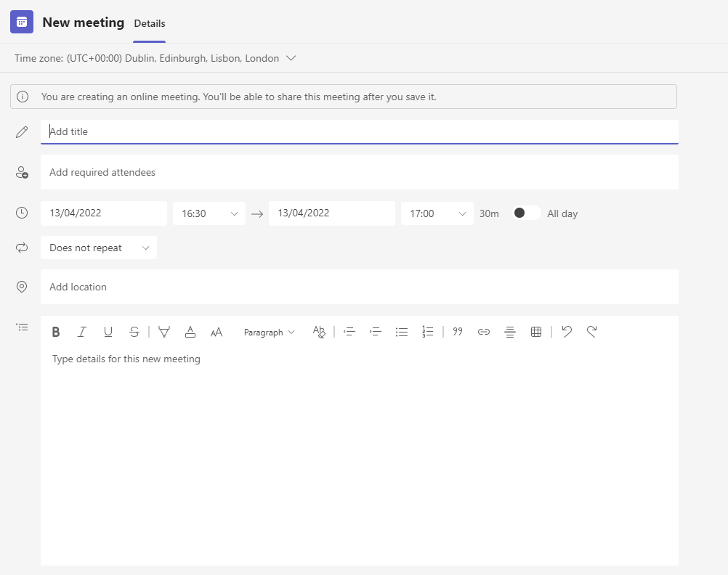Image resolution: width=728 pixels, height=575 pixels.
Task: Insert a hyperlink in details
Action: (484, 332)
